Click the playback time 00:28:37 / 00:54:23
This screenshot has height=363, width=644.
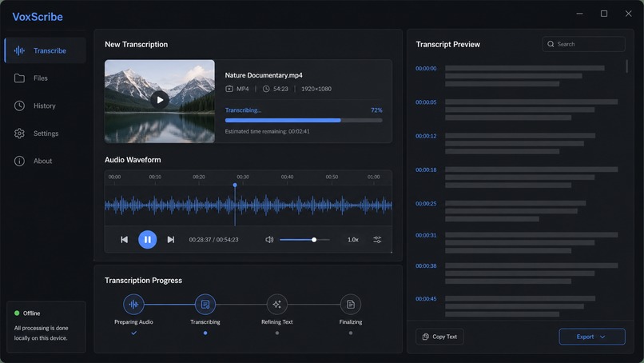[x=213, y=240]
